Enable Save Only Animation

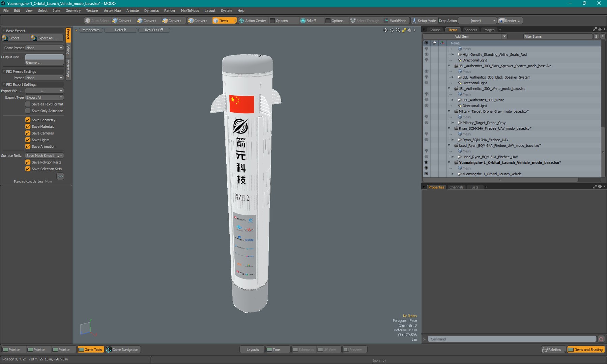point(28,111)
